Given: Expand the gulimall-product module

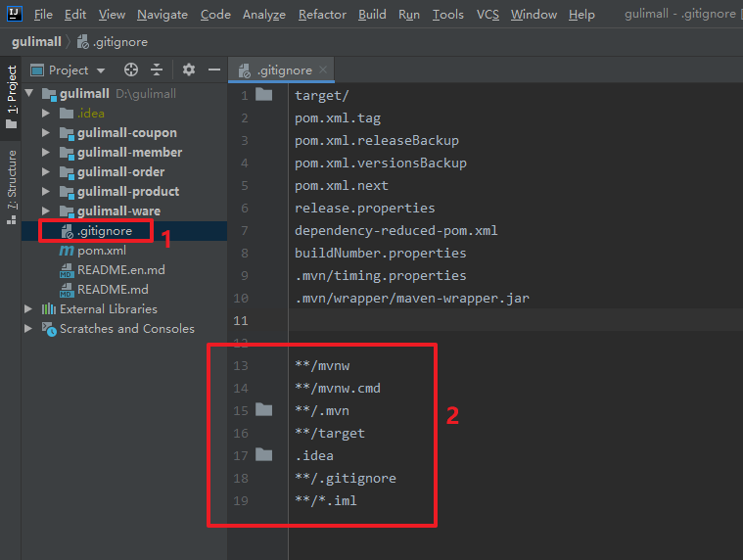Looking at the screenshot, I should 45,192.
